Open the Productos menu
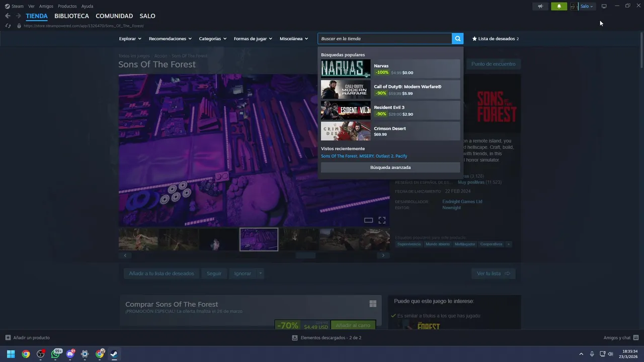The height and width of the screenshot is (362, 644). click(x=67, y=7)
